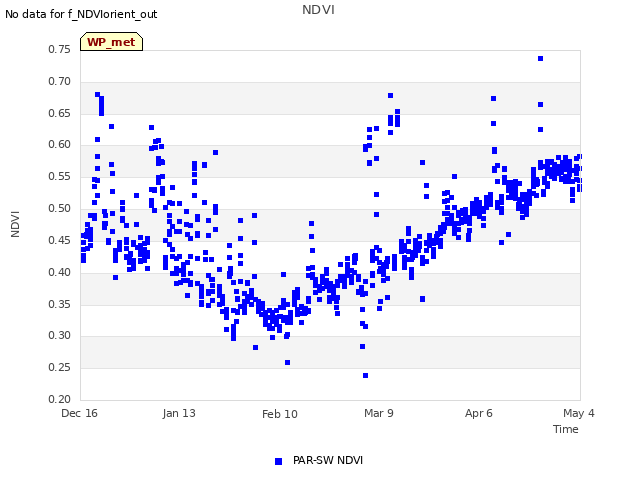Screen dimensions: 640x480
Task: Click the 0.60 y-axis value
Action: pyautogui.click(x=60, y=144)
